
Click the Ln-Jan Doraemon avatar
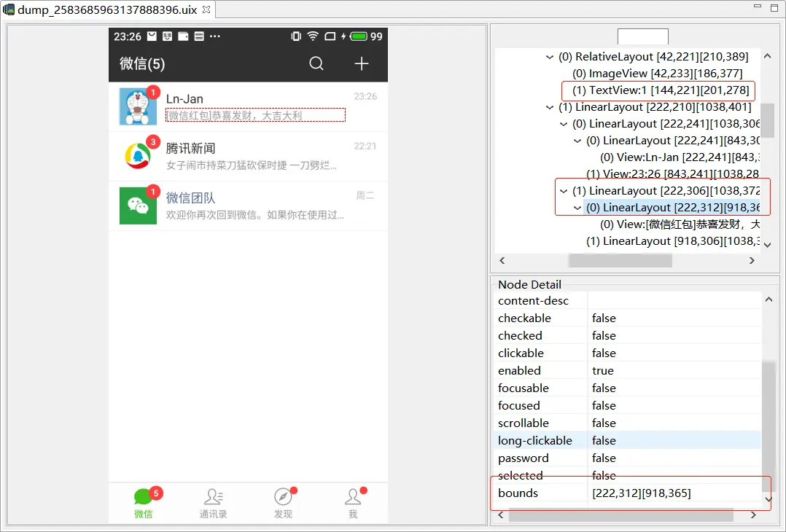click(138, 106)
